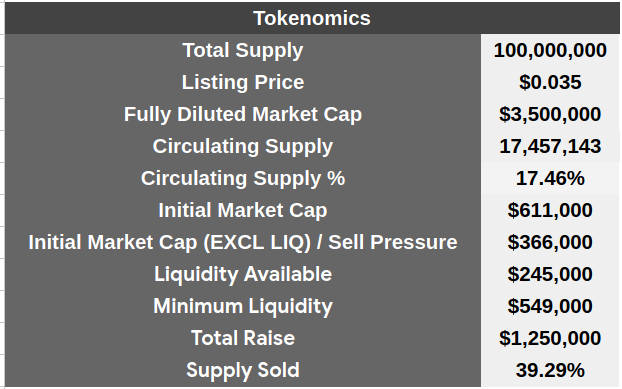
Task: Click the Liquidity Available label cell
Action: (243, 274)
